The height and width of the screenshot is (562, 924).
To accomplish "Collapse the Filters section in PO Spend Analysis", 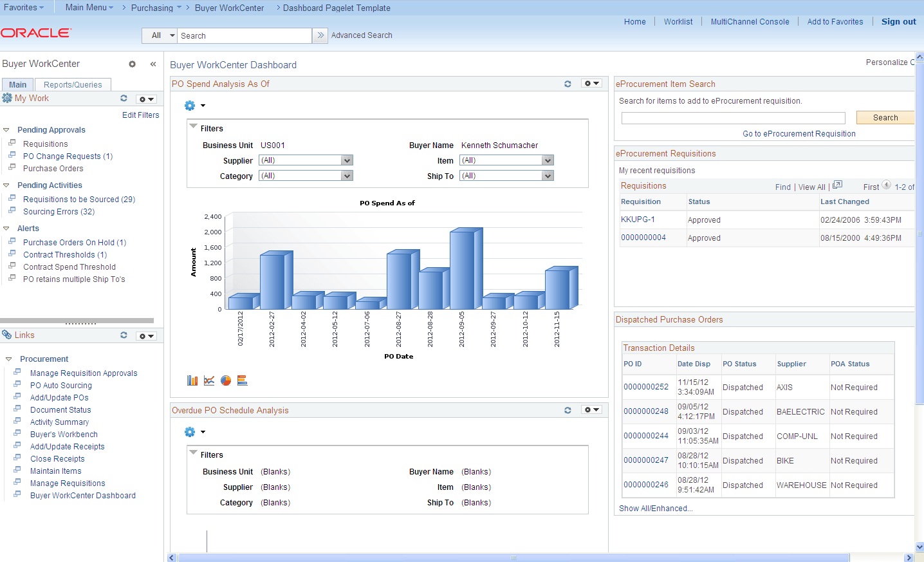I will 193,126.
